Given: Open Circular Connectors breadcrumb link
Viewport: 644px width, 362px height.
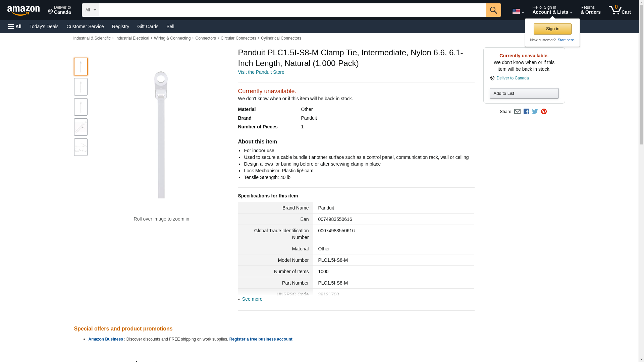Looking at the screenshot, I should click(238, 38).
